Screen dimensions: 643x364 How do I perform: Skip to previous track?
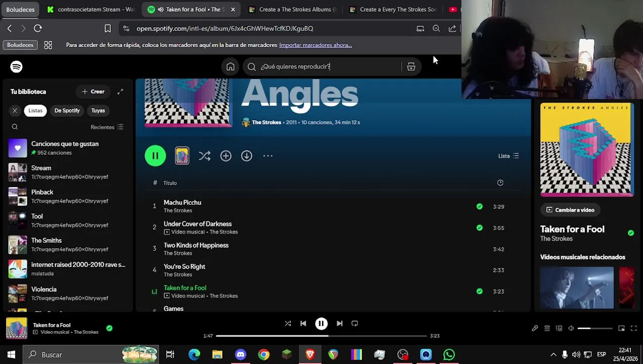(303, 324)
